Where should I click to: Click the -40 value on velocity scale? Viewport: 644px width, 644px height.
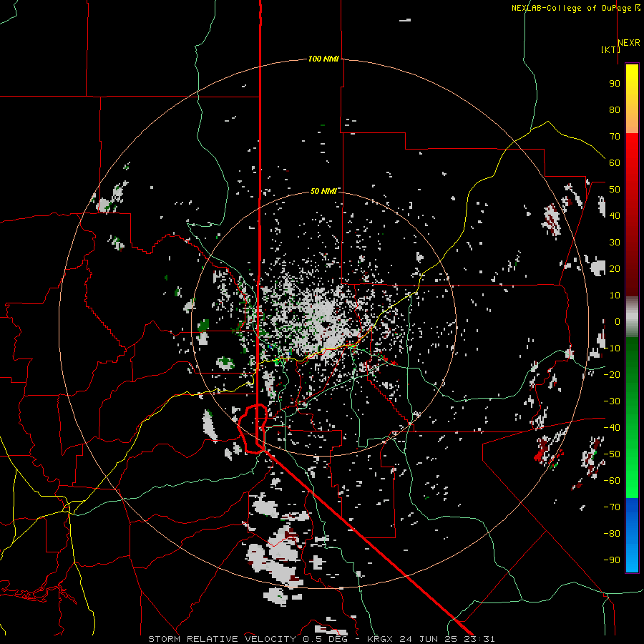612,428
